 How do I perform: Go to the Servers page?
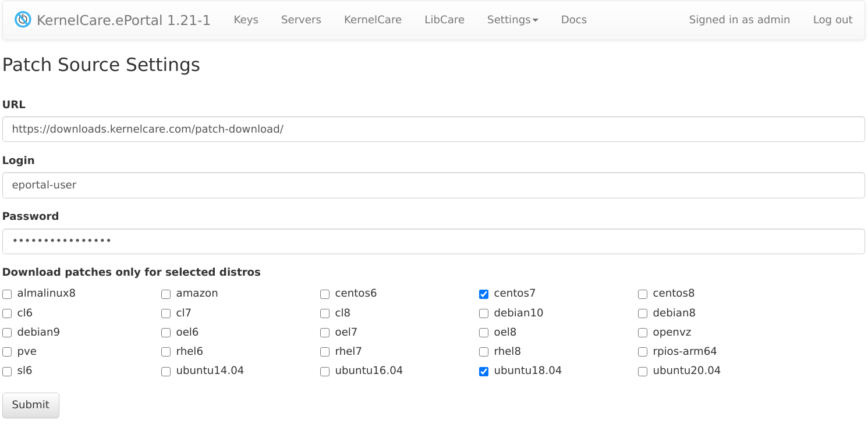click(301, 20)
